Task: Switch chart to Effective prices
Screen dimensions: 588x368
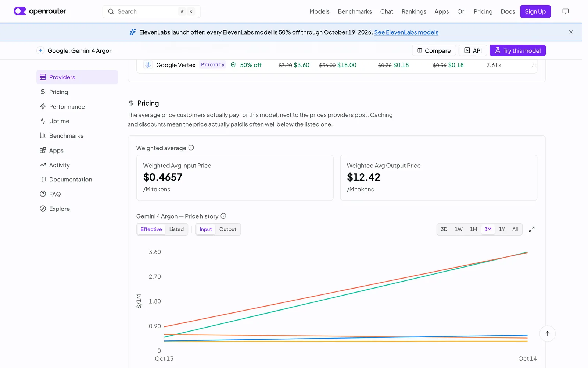Action: 151,229
